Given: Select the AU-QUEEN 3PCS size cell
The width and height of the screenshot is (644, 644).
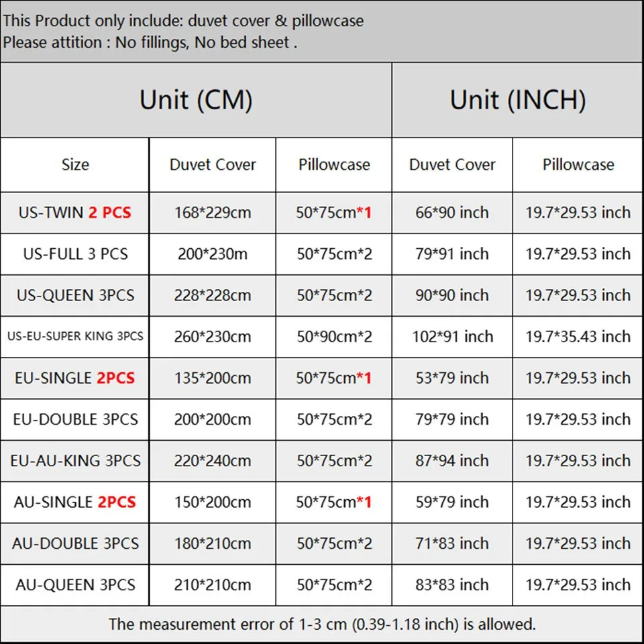Looking at the screenshot, I should pyautogui.click(x=74, y=585).
